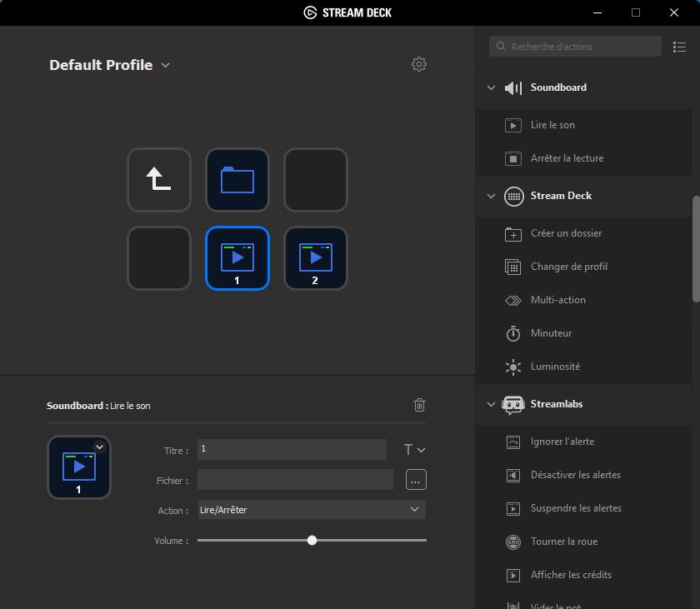The width and height of the screenshot is (700, 609).
Task: Click the search magnifier icon
Action: [501, 47]
